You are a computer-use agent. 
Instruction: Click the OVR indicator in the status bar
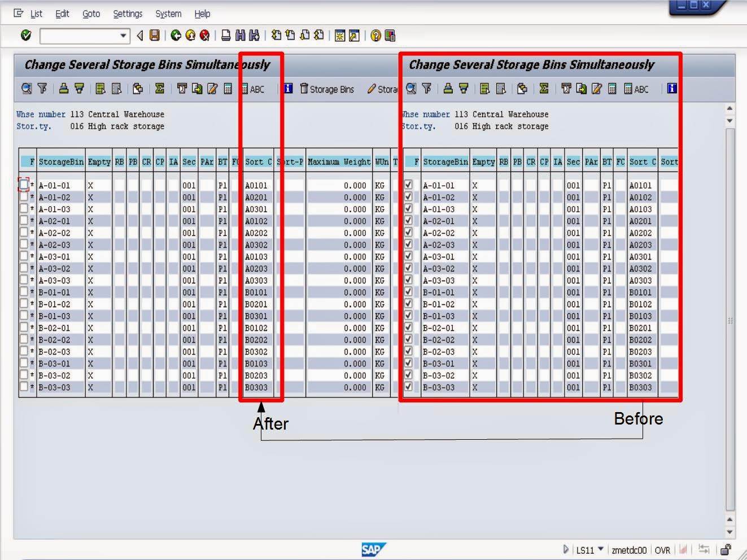pos(663,549)
